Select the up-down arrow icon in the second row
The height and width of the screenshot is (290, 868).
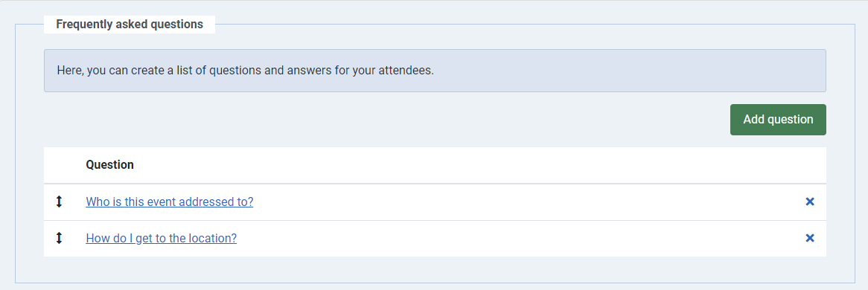[x=60, y=238]
